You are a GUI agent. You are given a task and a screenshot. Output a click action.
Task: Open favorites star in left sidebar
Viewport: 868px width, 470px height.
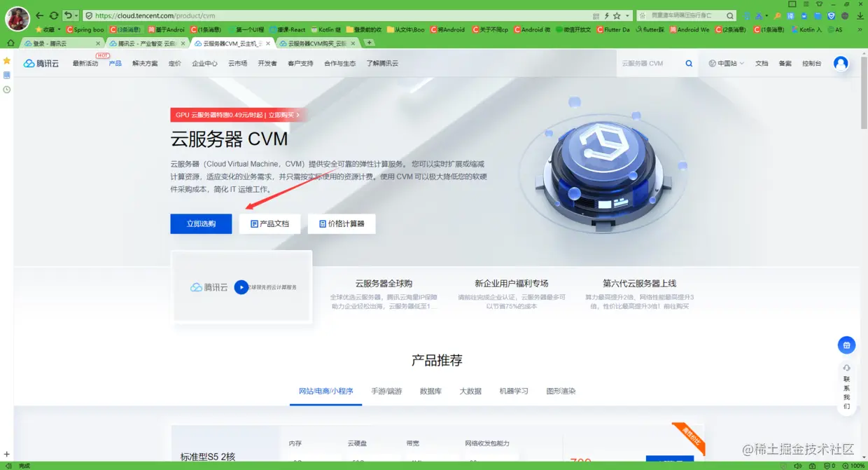point(7,61)
